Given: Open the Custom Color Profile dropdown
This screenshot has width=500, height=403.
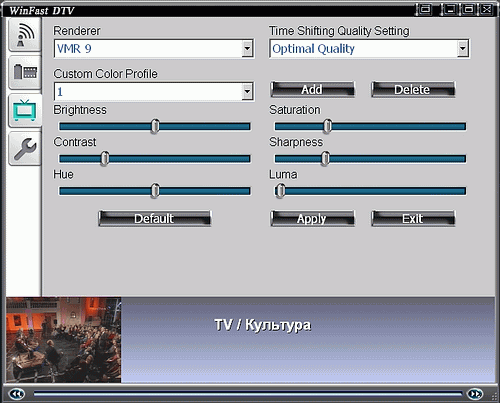Looking at the screenshot, I should point(247,91).
